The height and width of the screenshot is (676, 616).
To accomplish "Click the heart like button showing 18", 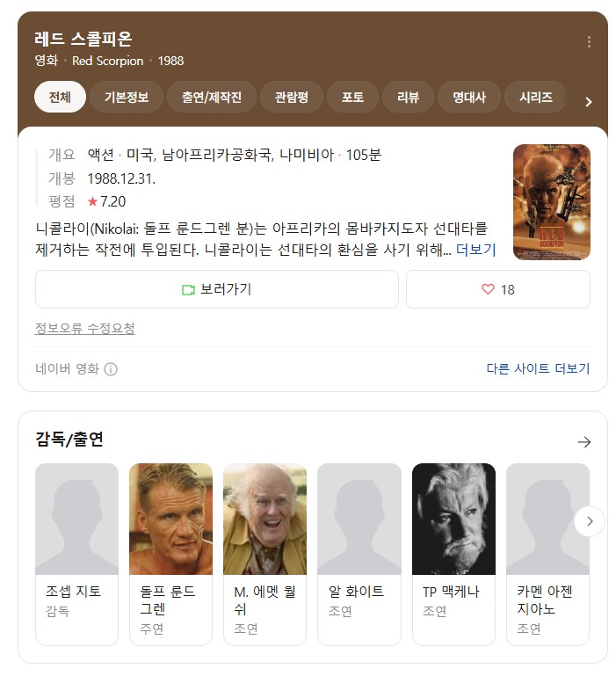I will (x=498, y=289).
